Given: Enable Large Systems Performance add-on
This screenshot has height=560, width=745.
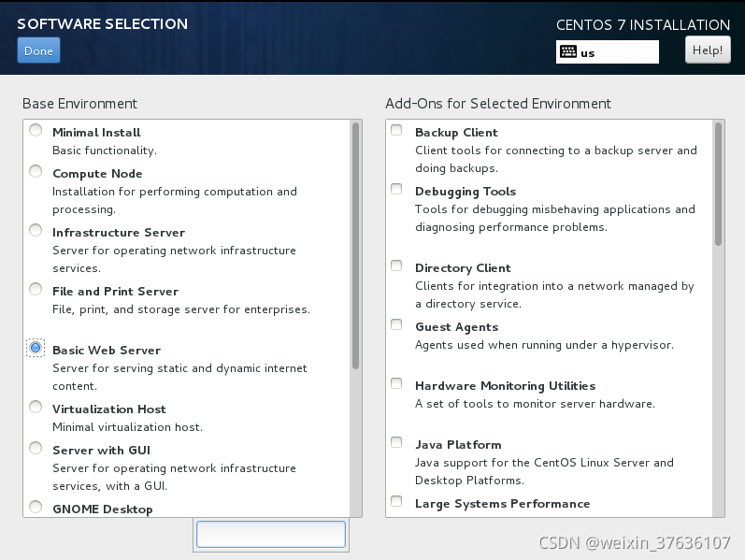Looking at the screenshot, I should [397, 502].
